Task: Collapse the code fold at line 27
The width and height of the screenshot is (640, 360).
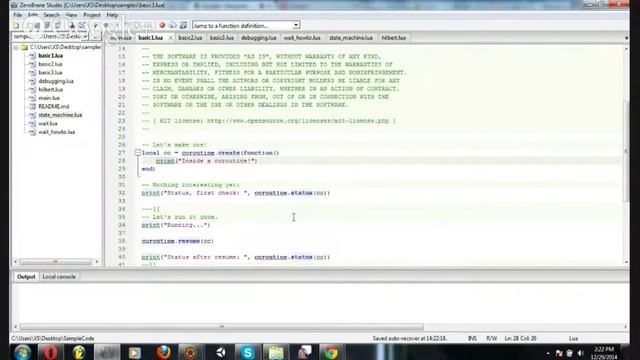Action: [138, 153]
